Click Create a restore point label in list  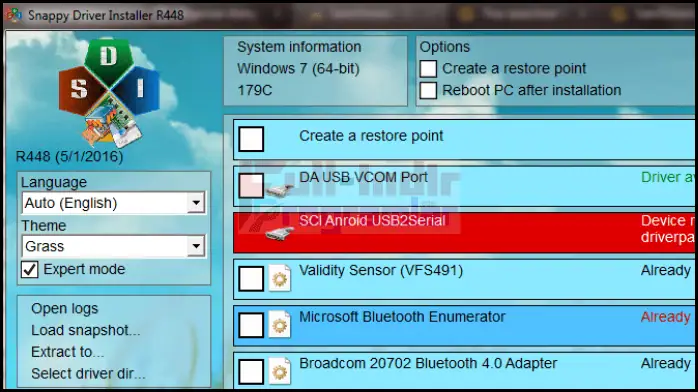pos(371,136)
